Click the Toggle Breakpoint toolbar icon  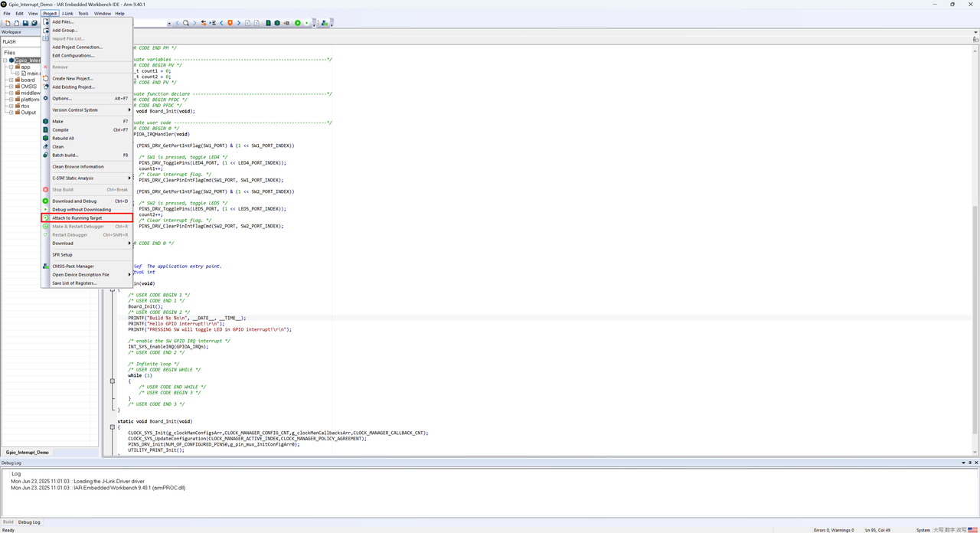[x=287, y=23]
